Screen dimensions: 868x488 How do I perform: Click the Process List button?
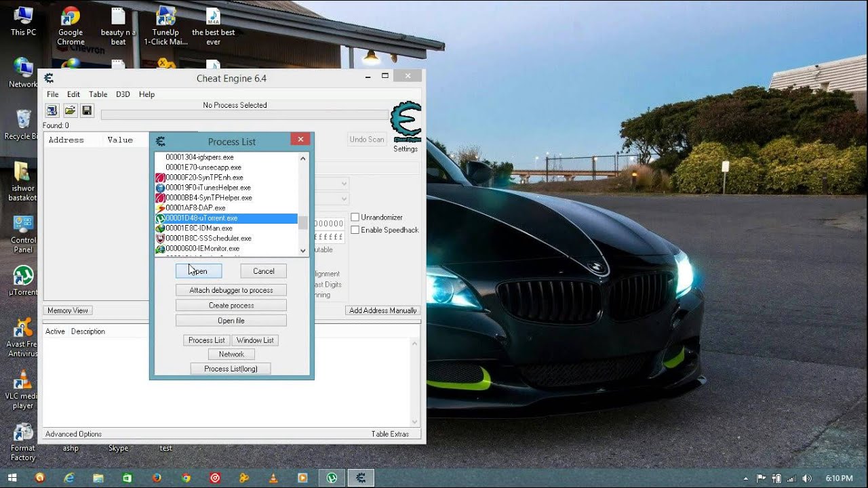[x=207, y=340]
